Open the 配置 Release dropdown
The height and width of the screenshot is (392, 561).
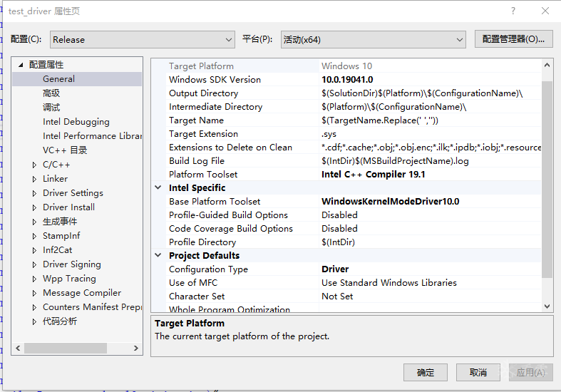141,40
